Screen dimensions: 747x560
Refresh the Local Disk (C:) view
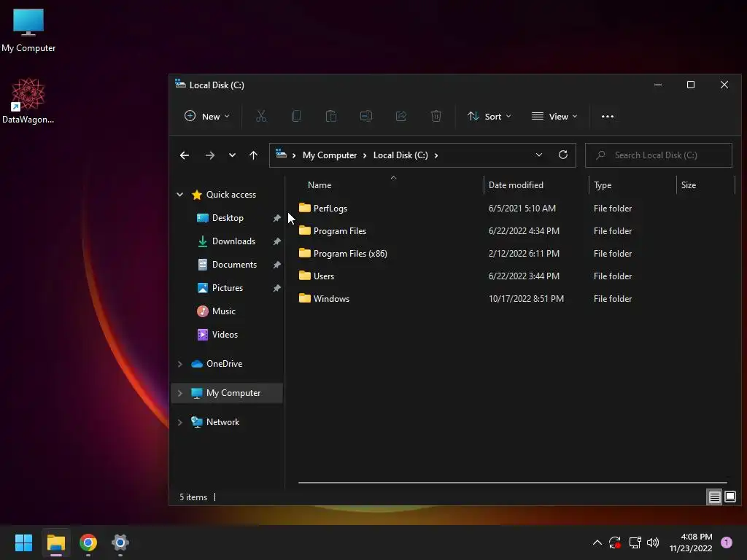563,155
